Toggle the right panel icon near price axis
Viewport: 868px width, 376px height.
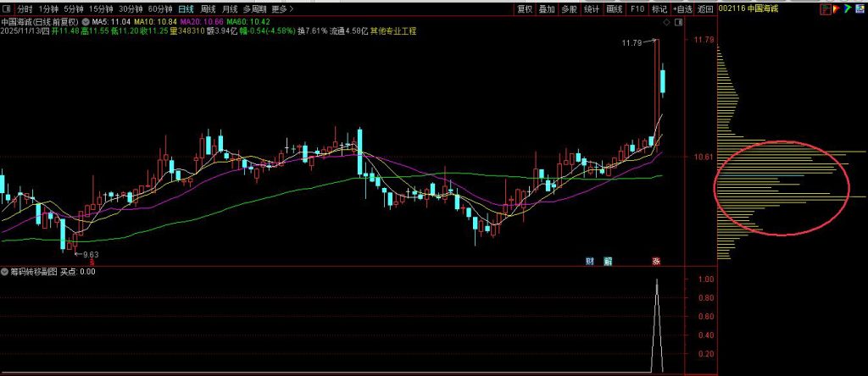pos(678,22)
